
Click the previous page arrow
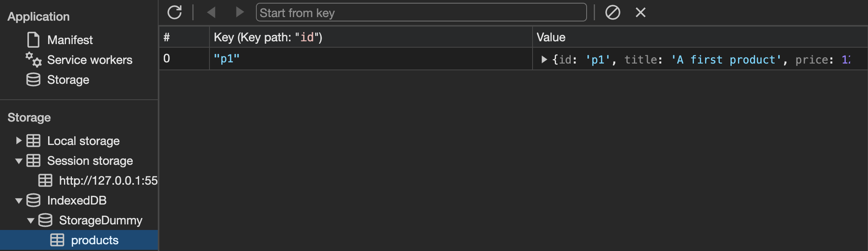tap(211, 12)
